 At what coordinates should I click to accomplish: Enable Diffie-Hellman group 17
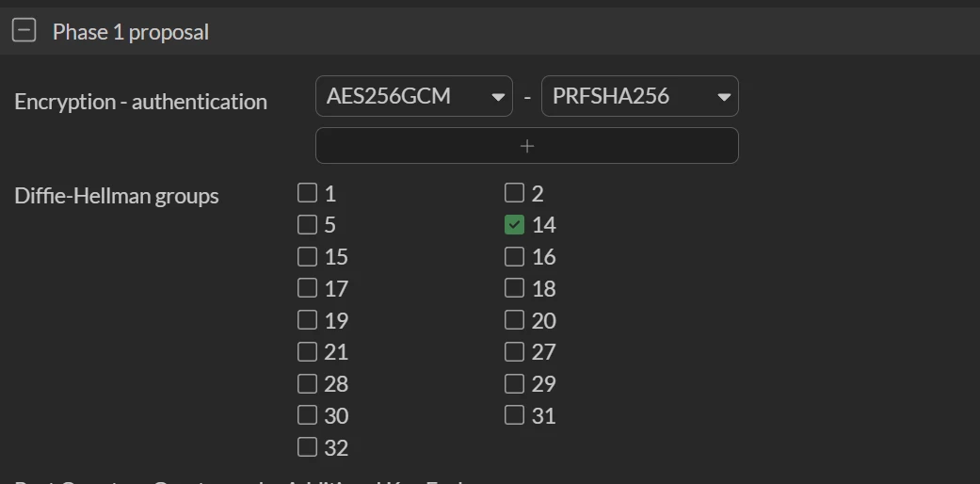click(x=307, y=288)
